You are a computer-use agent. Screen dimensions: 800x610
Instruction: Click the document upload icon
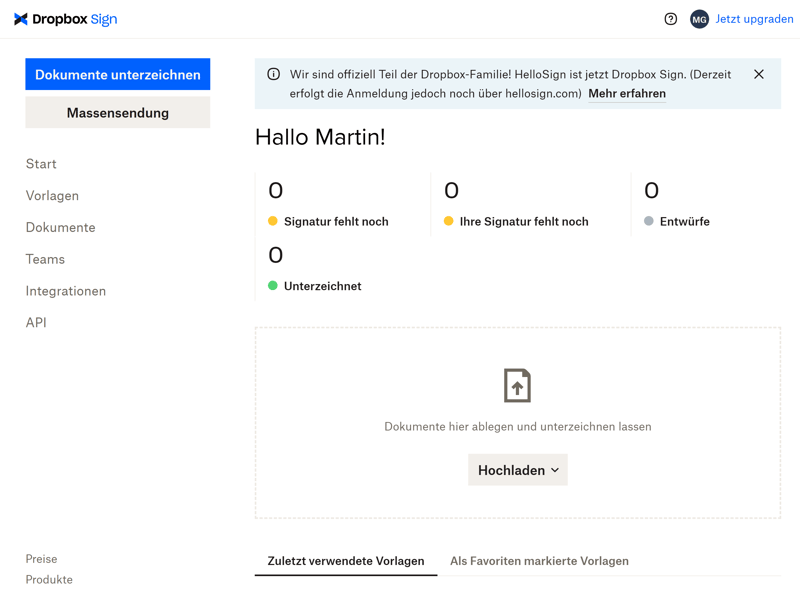coord(517,385)
